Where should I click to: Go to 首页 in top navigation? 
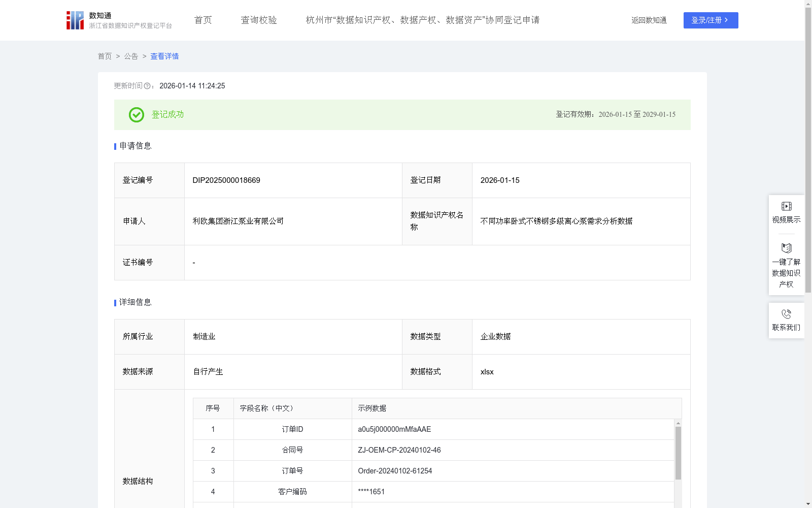[203, 20]
